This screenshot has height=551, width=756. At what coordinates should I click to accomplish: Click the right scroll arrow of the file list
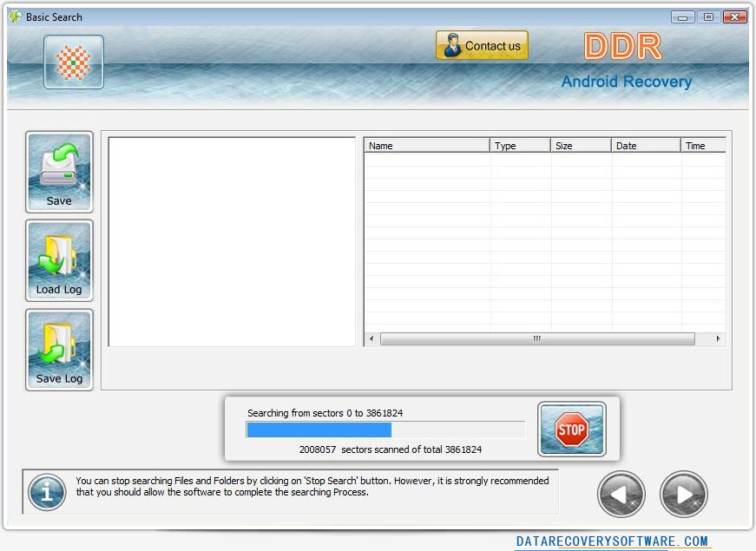(718, 339)
